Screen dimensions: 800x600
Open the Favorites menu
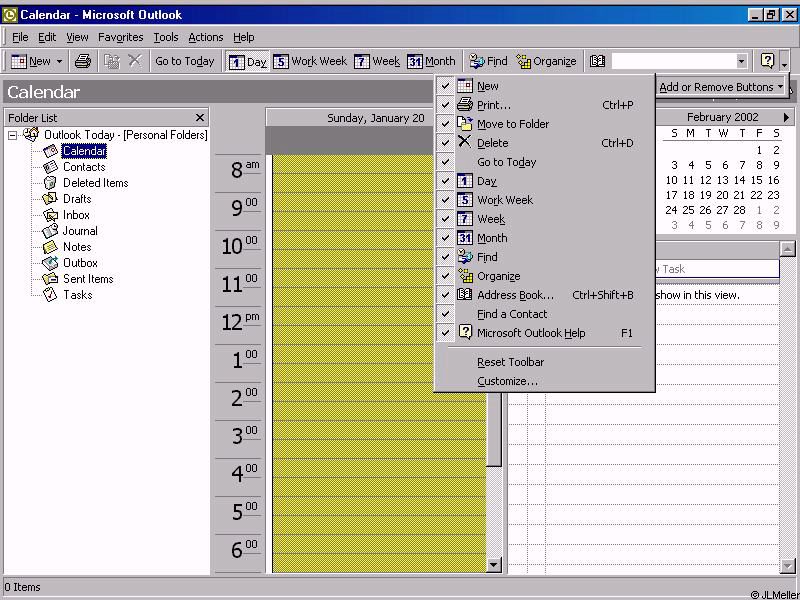[x=120, y=37]
